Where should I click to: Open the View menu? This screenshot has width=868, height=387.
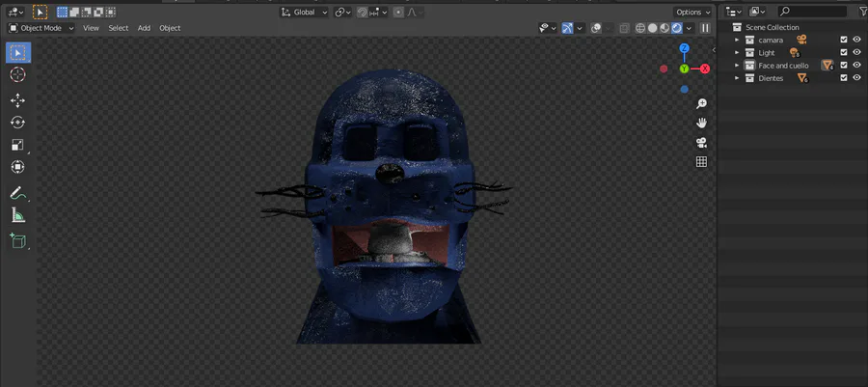point(91,28)
